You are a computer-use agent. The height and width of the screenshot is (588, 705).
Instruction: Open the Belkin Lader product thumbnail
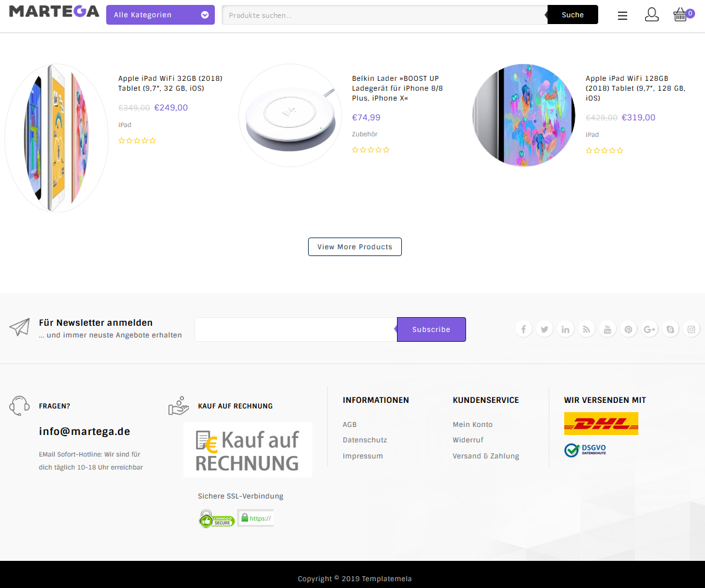click(x=290, y=115)
